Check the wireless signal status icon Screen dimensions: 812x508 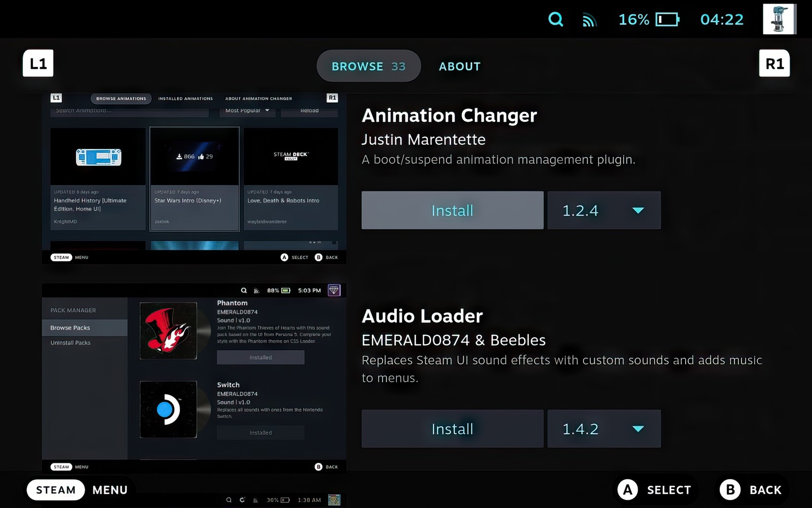[x=589, y=20]
